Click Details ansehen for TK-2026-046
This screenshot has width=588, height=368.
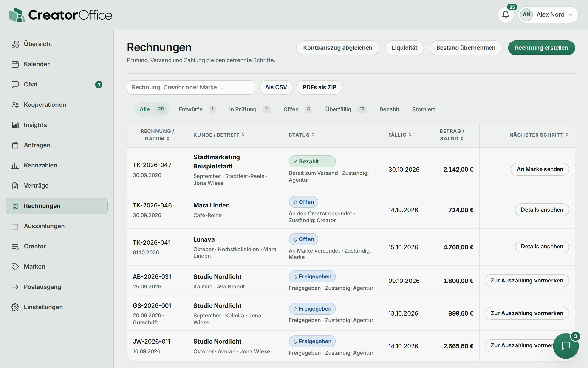click(x=542, y=210)
